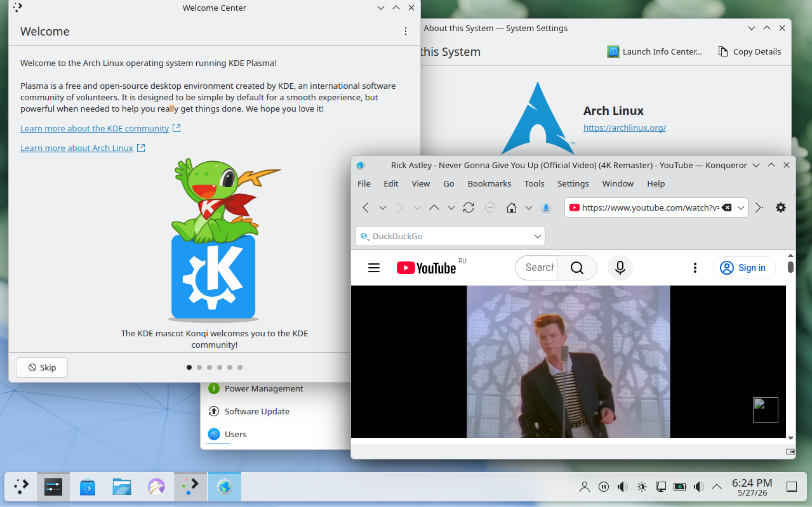Screen dimensions: 812x507
Task: Open 'Learn more about the KDE community' link
Action: 95,128
